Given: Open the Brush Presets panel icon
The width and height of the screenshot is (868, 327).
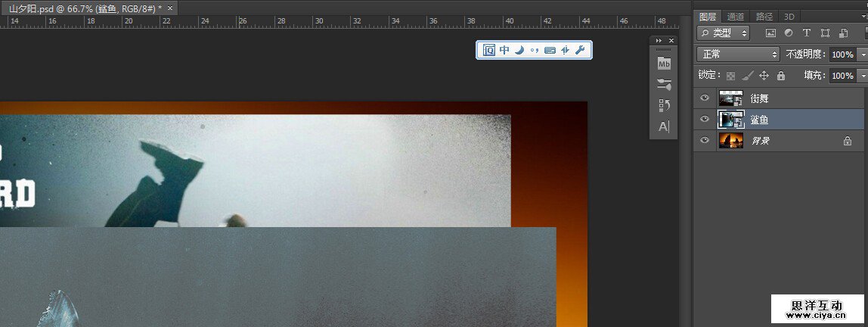Looking at the screenshot, I should click(664, 84).
